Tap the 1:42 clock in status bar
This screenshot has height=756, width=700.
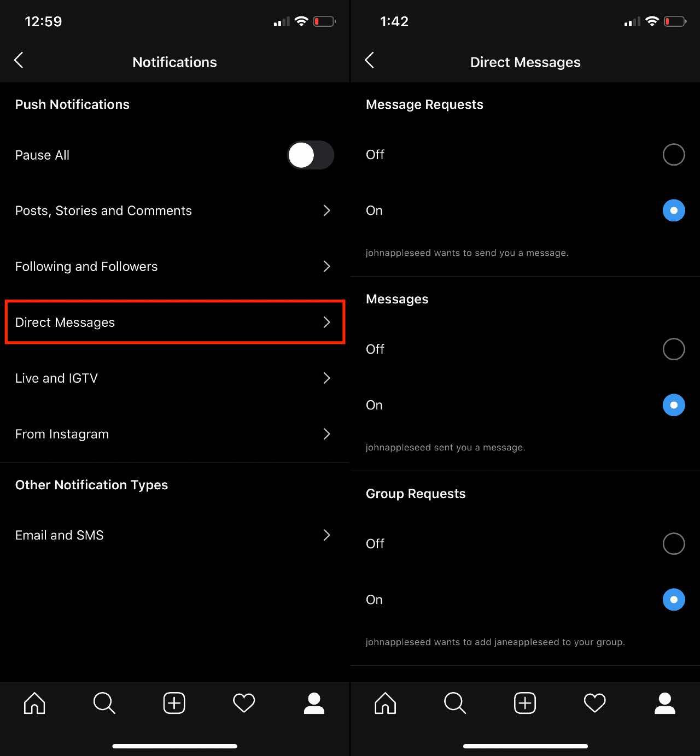point(394,21)
